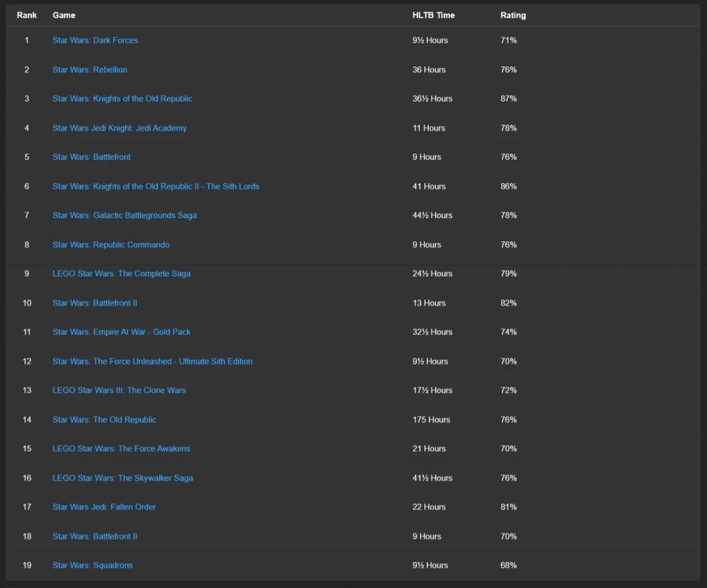Click the Rating column header
This screenshot has width=707, height=588.
point(513,15)
